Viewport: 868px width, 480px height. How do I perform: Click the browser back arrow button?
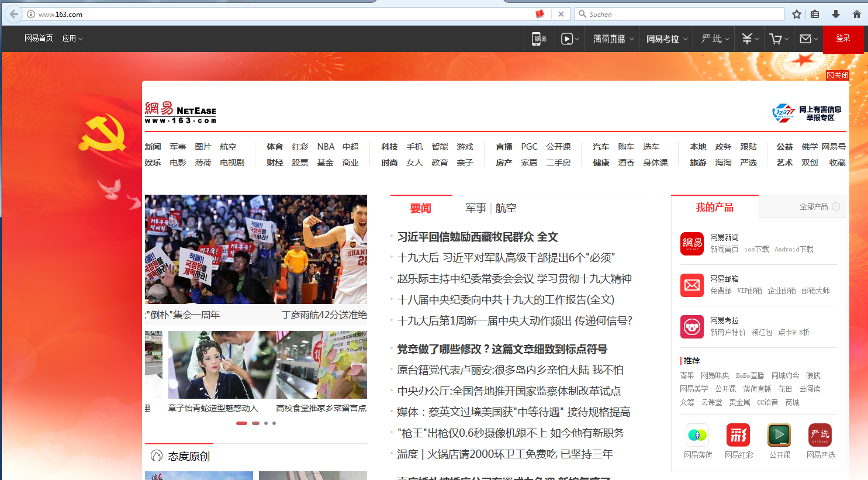pos(13,14)
